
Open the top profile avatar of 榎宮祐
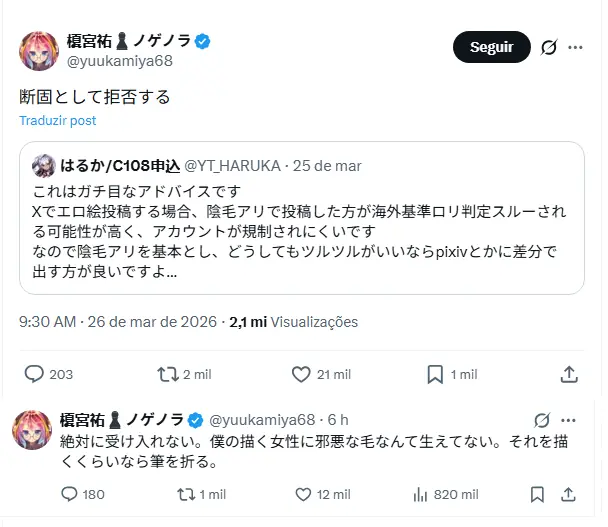(x=39, y=52)
